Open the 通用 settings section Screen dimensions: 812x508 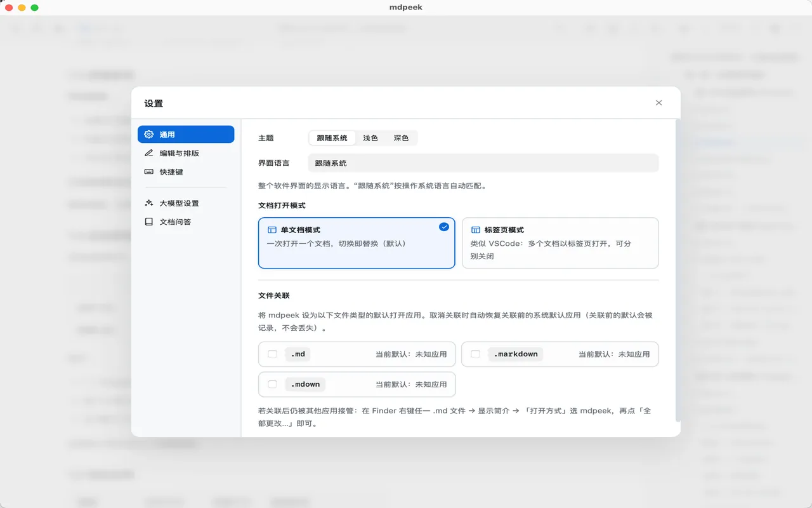click(x=186, y=135)
